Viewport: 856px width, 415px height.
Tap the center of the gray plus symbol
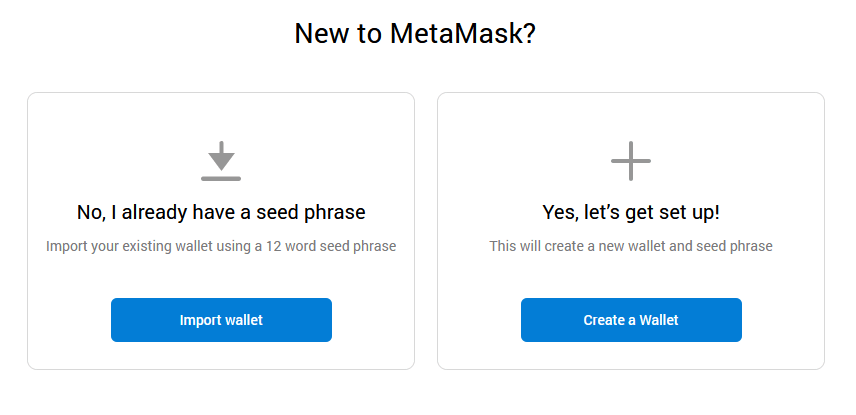(631, 161)
